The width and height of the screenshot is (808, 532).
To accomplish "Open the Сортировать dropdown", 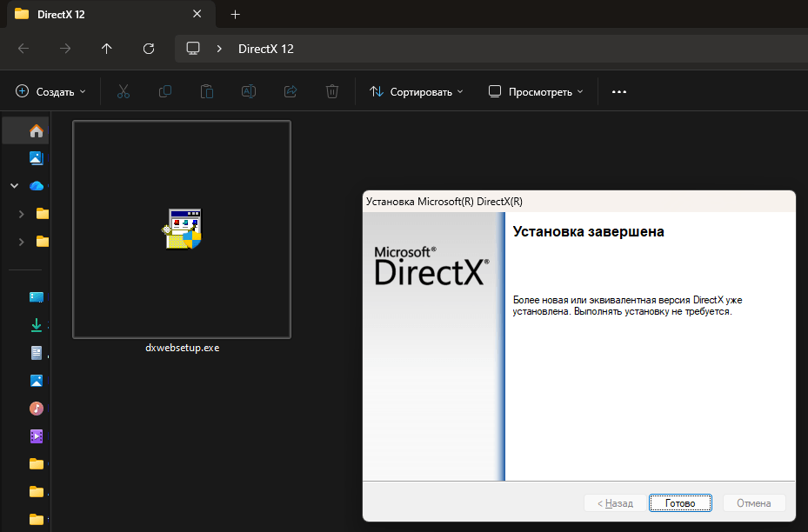I will coord(416,91).
